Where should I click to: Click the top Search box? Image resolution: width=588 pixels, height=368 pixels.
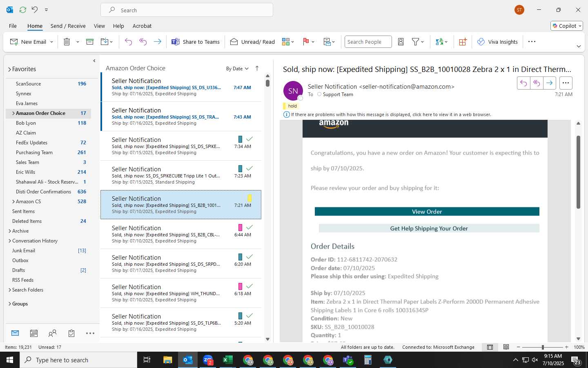[187, 10]
